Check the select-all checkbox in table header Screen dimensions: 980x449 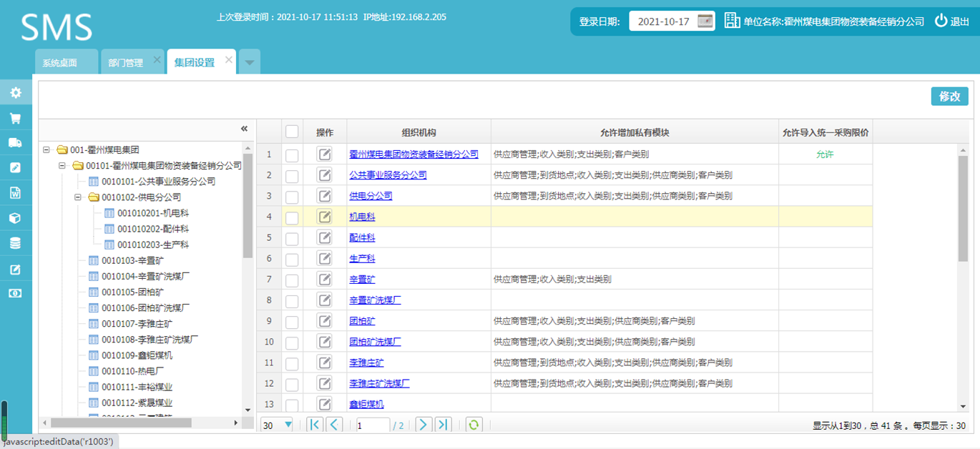coord(292,132)
